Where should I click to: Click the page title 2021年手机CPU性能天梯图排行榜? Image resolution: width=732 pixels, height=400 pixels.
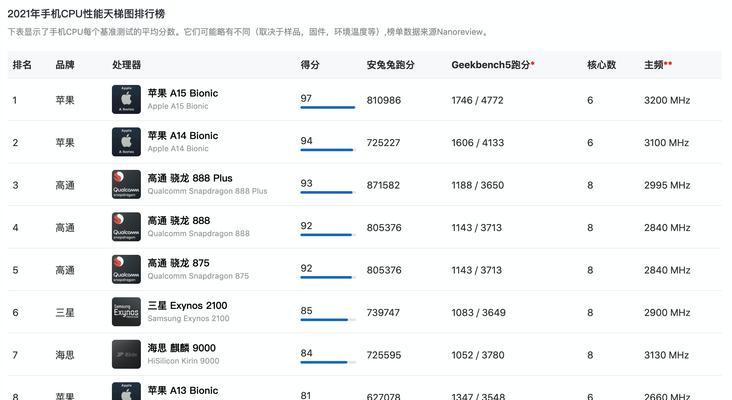pos(86,14)
